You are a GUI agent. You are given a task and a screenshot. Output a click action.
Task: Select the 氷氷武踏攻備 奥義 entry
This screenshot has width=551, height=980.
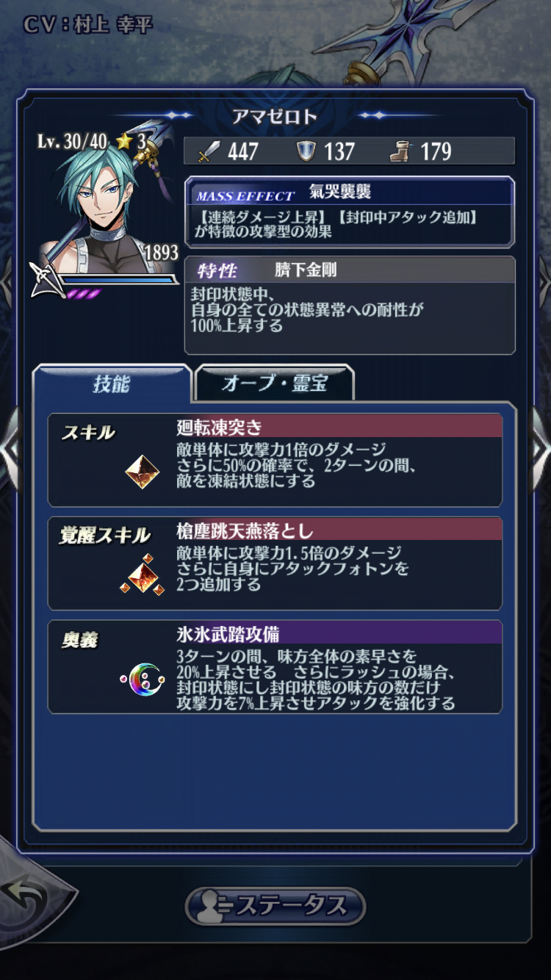[x=275, y=667]
